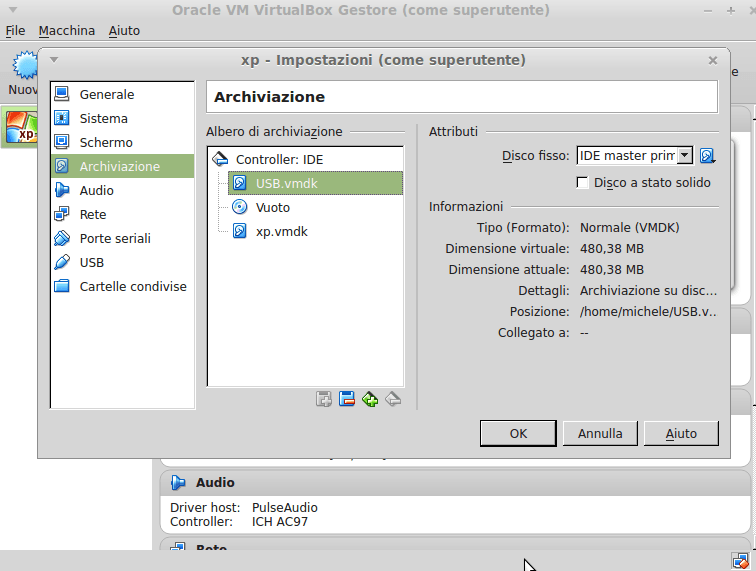This screenshot has height=571, width=756.
Task: Click the Rete network icon in Gestore details
Action: click(x=178, y=547)
